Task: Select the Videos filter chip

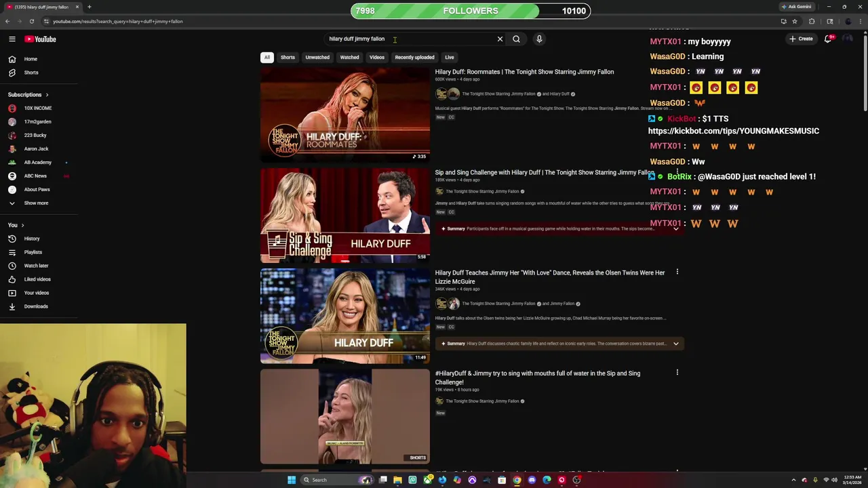Action: 377,58
